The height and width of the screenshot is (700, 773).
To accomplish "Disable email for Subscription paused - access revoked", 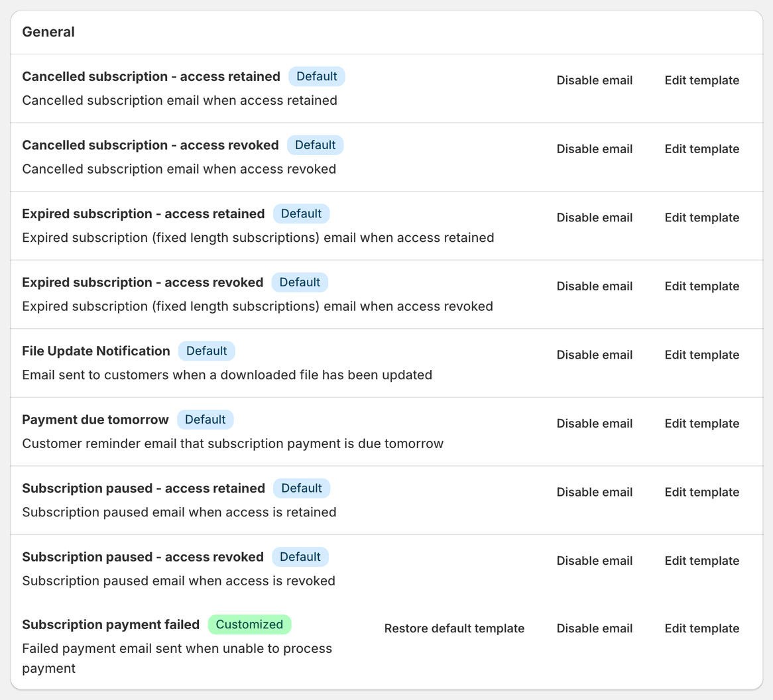I will 594,561.
